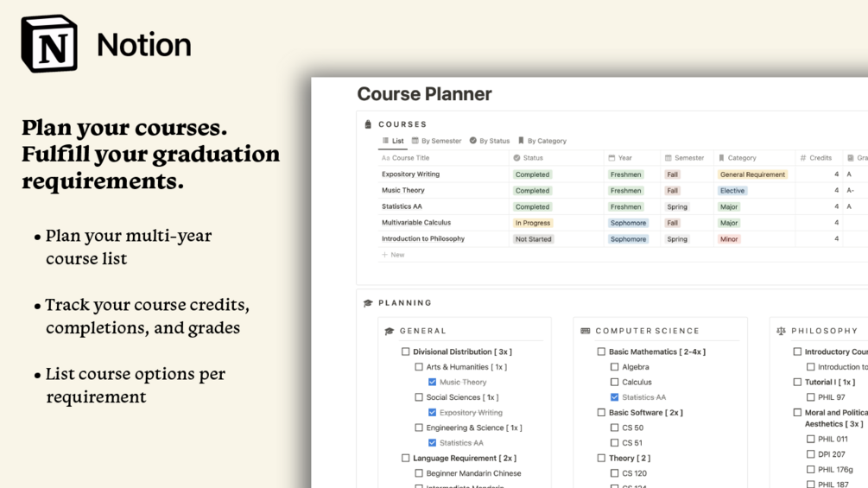Open the Introduction to Philosophy course entry
This screenshot has height=488, width=868.
point(423,238)
